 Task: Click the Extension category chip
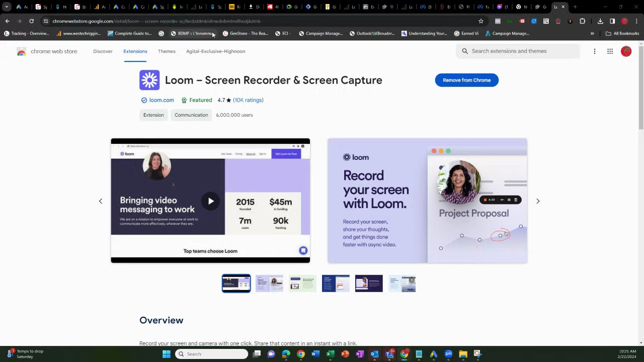click(x=153, y=115)
